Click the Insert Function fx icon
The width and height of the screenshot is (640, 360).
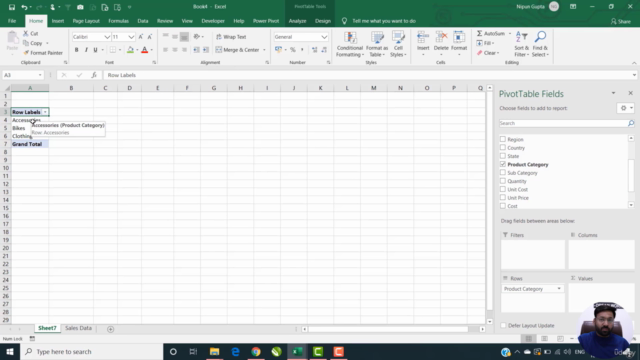click(x=94, y=75)
